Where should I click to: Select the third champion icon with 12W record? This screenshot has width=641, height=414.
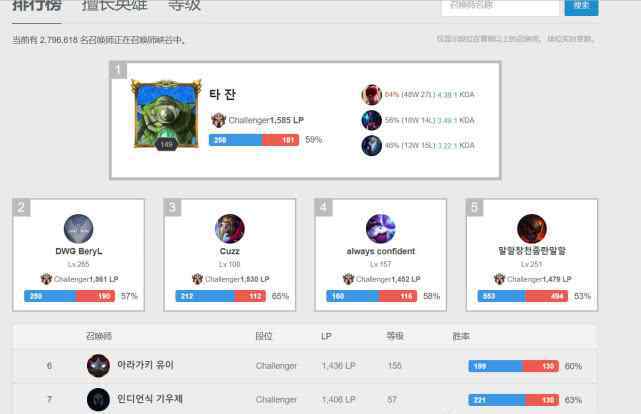click(372, 145)
